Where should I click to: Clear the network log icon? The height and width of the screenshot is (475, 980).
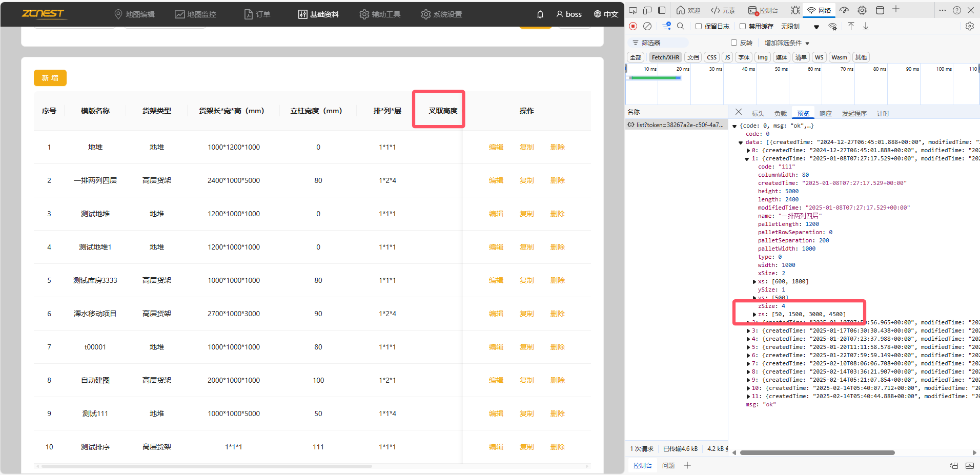click(647, 26)
